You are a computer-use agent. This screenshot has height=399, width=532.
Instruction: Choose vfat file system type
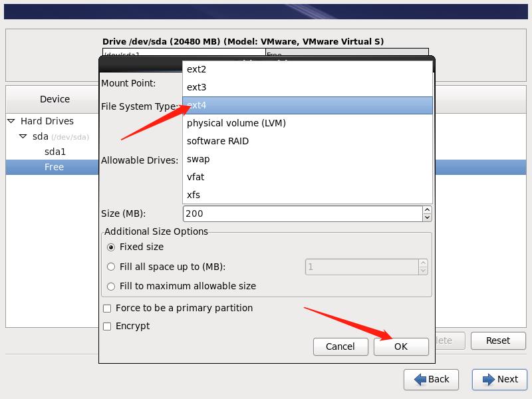pos(307,177)
